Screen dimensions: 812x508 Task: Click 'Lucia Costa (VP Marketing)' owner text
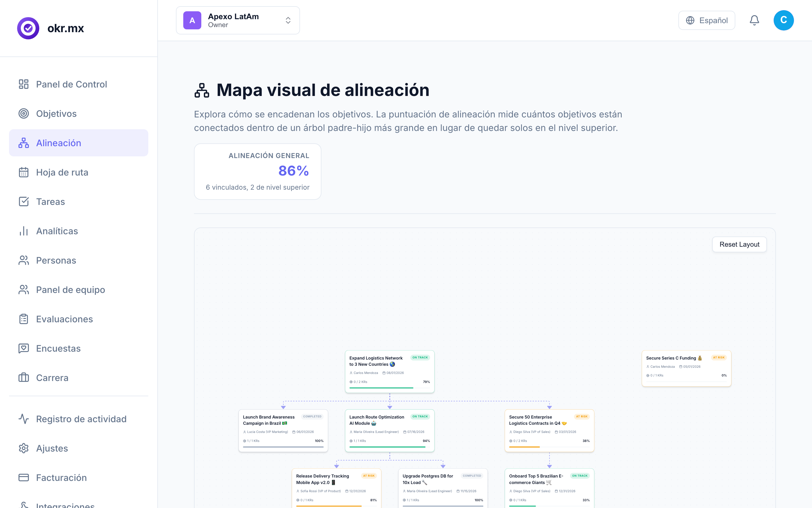(x=267, y=432)
